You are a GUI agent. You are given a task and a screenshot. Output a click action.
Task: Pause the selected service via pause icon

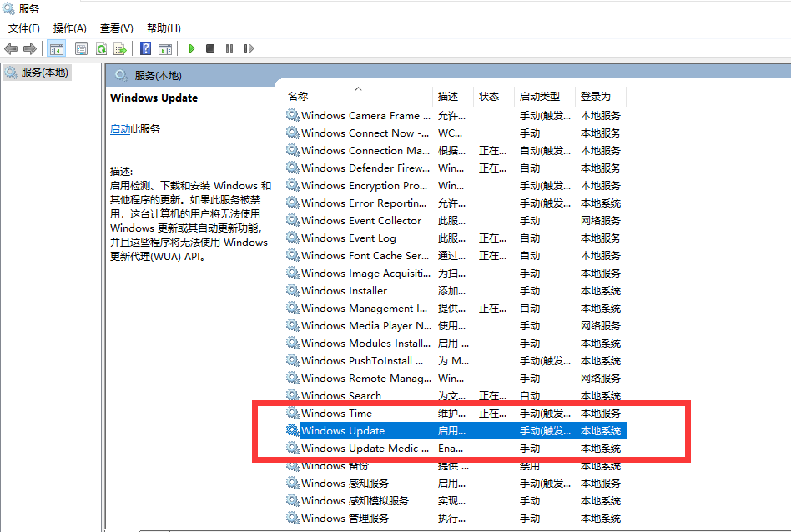pos(229,48)
